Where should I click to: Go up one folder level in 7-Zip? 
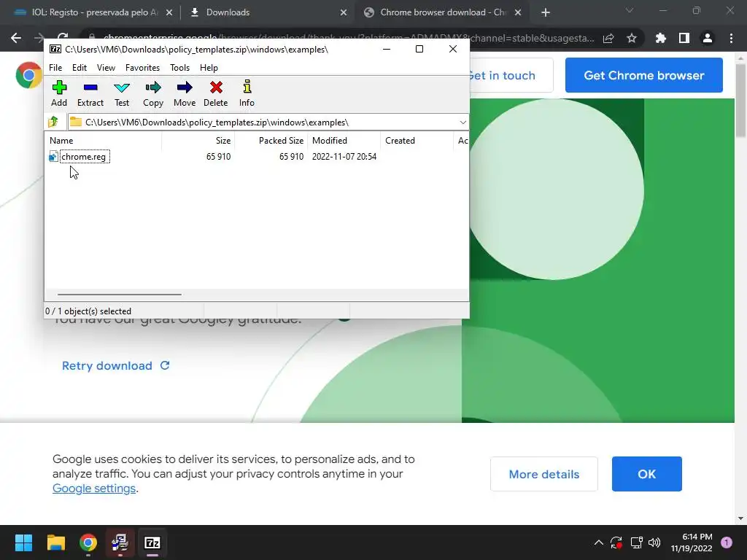click(x=53, y=122)
